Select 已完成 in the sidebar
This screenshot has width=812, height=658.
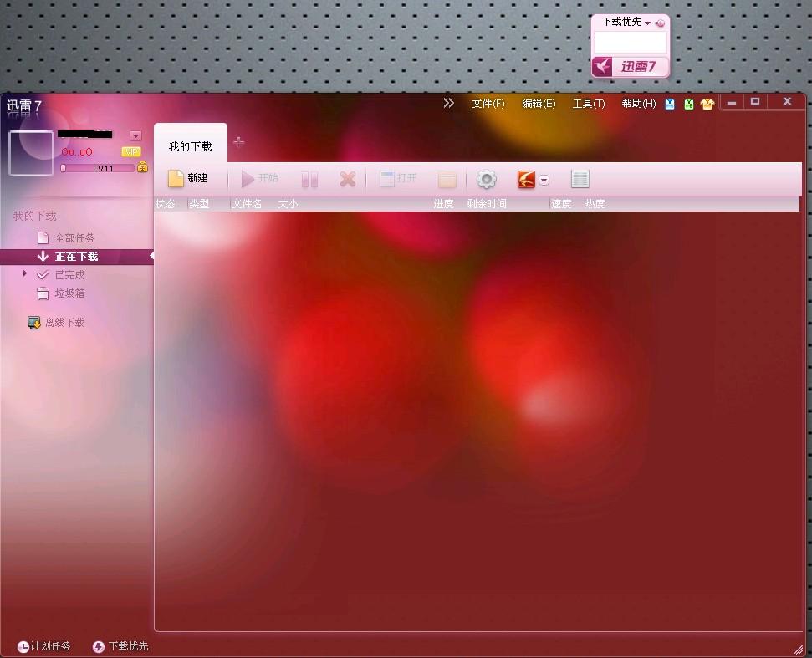point(69,275)
